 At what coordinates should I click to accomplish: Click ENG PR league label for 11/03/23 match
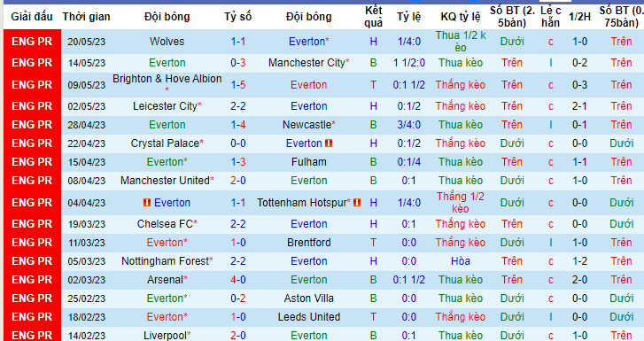point(32,243)
